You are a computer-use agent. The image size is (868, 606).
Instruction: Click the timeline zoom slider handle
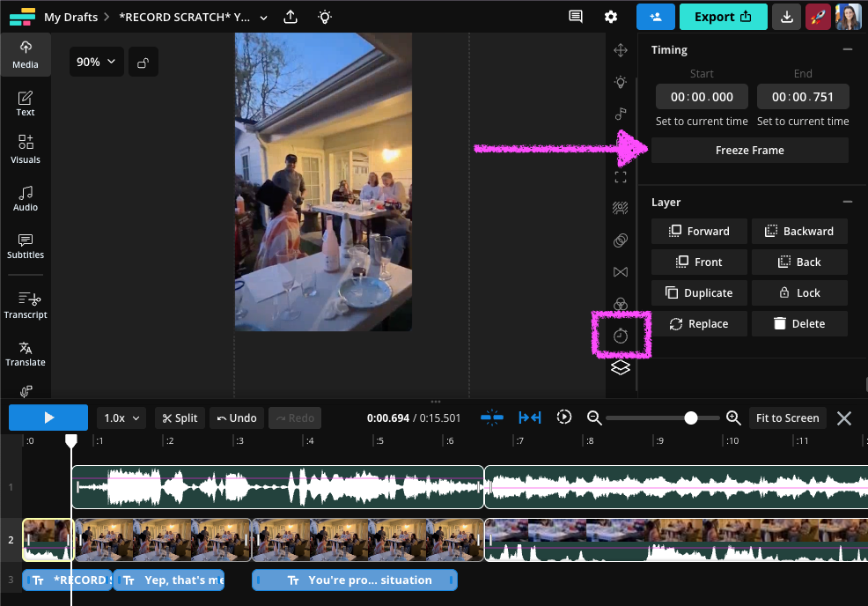click(x=691, y=418)
